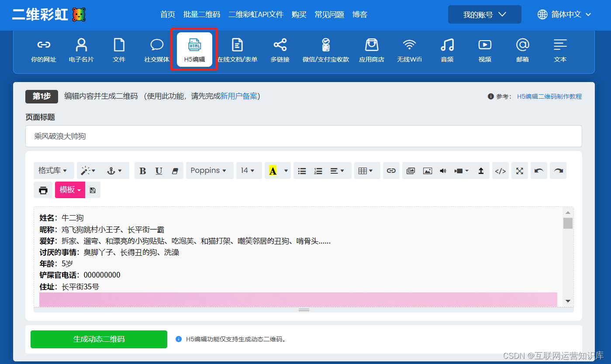Toggle bold formatting in editor
Image resolution: width=611 pixels, height=364 pixels.
(142, 171)
